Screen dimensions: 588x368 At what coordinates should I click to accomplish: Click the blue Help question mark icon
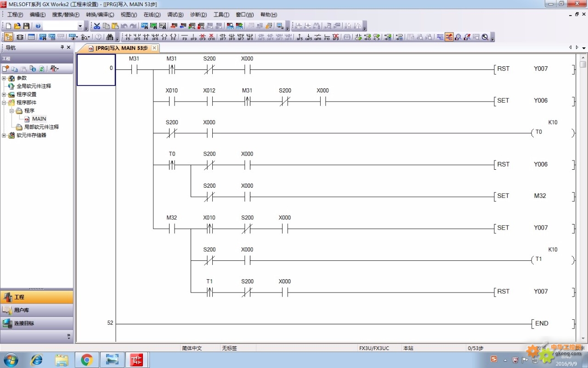pyautogui.click(x=38, y=26)
